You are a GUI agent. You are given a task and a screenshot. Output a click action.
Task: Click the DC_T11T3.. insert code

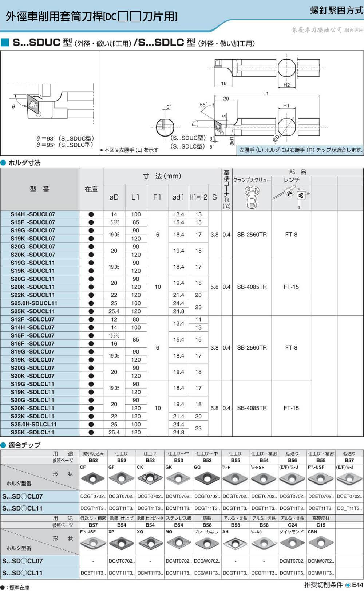pos(349,508)
